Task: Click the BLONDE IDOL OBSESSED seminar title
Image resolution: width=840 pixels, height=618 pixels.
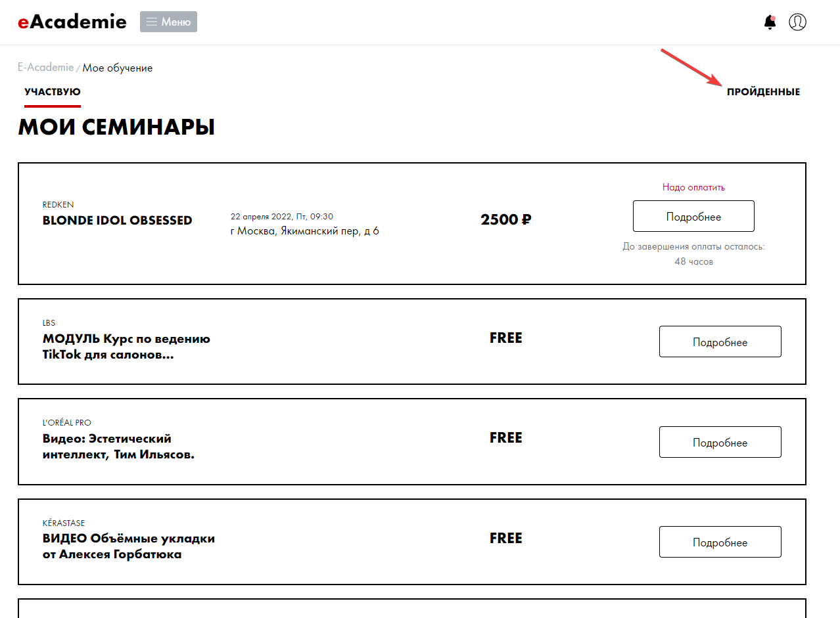Action: 118,220
